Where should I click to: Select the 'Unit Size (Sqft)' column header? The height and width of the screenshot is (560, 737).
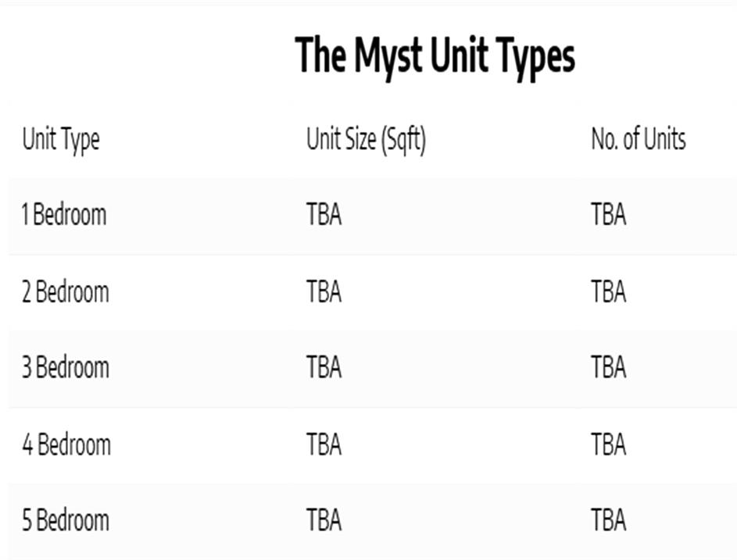366,140
